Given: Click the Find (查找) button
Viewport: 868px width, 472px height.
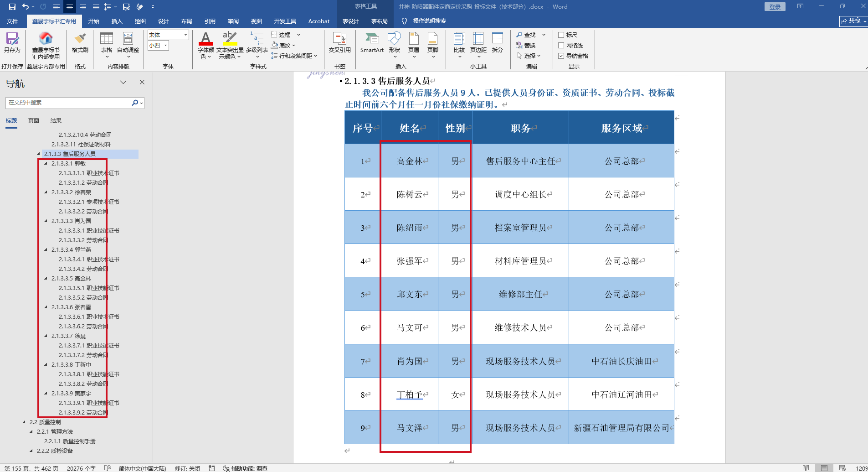Looking at the screenshot, I should 526,35.
